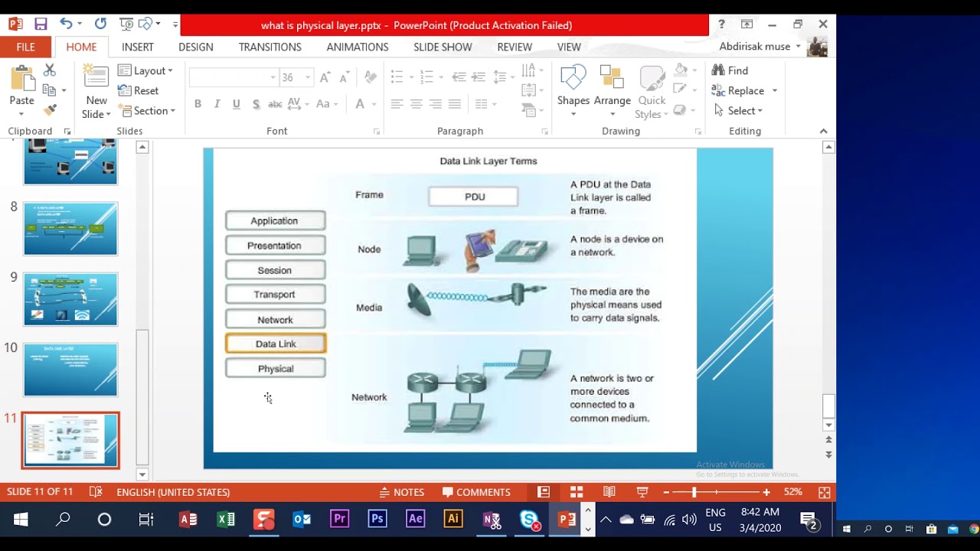Open Photoshop from the taskbar

(377, 520)
